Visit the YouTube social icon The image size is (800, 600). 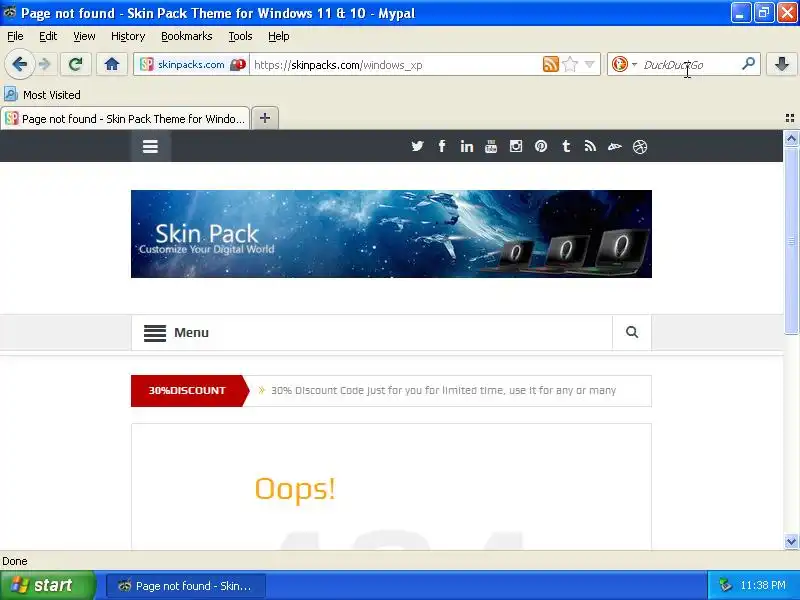point(491,146)
